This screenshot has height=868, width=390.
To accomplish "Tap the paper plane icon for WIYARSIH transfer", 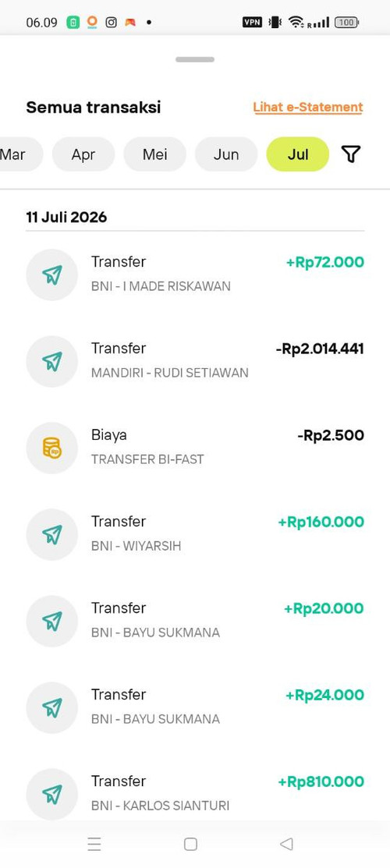I will (x=52, y=534).
